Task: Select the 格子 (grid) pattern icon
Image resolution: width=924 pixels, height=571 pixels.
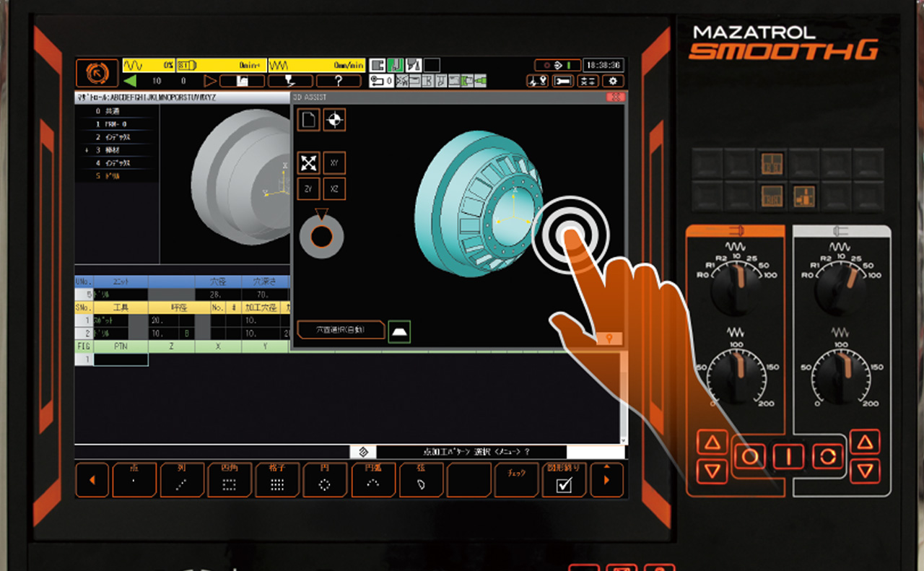Action: pos(278,480)
